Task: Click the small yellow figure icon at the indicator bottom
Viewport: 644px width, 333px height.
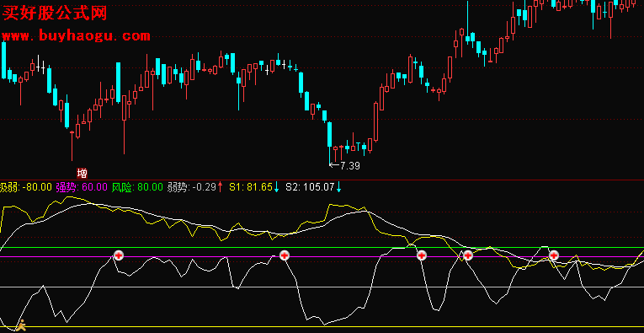Action: point(22,325)
